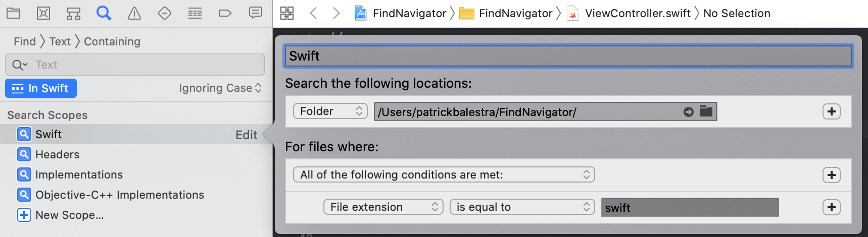The width and height of the screenshot is (868, 237).
Task: Select Objective-C++ Implementations search scope
Action: pyautogui.click(x=120, y=195)
